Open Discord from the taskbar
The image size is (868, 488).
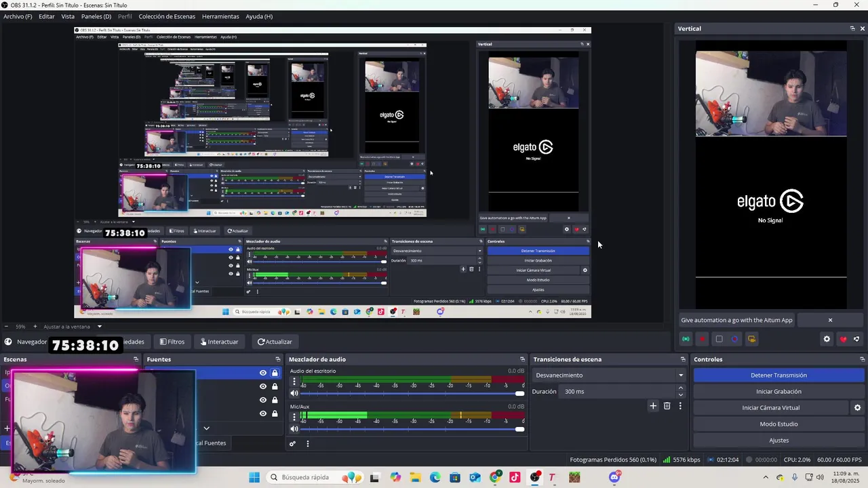coord(614,477)
